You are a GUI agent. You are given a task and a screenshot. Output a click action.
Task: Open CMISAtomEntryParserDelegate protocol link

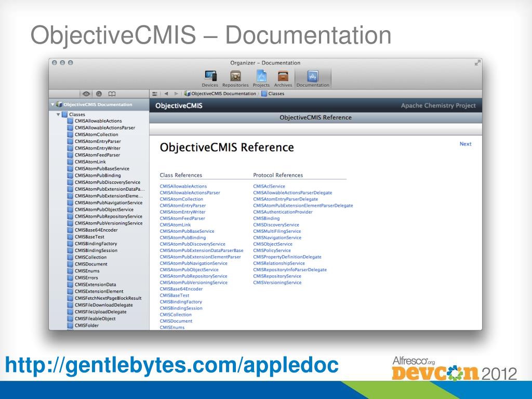coord(286,199)
